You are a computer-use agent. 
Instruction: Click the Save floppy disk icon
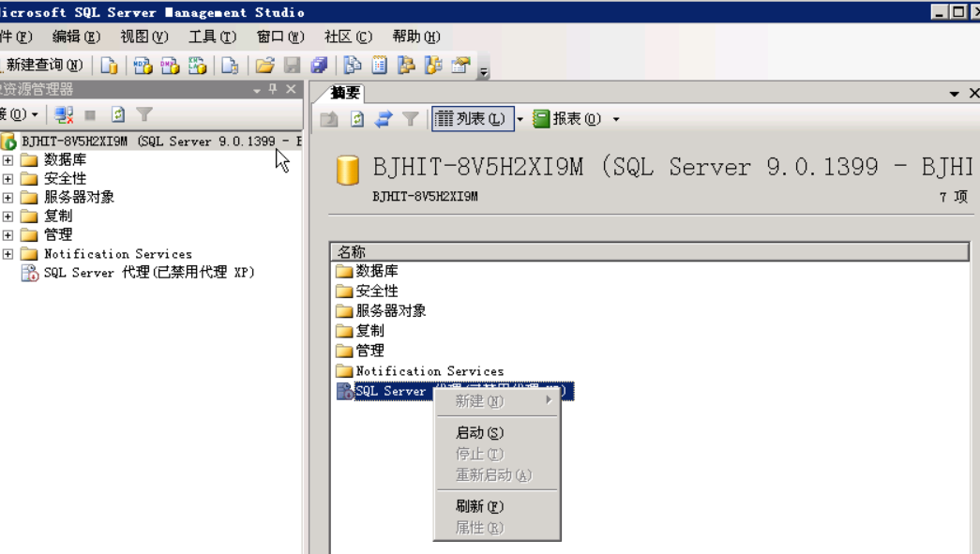(x=292, y=65)
